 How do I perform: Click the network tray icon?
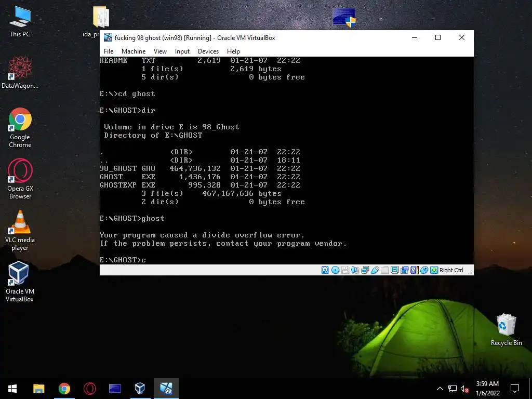tap(453, 389)
